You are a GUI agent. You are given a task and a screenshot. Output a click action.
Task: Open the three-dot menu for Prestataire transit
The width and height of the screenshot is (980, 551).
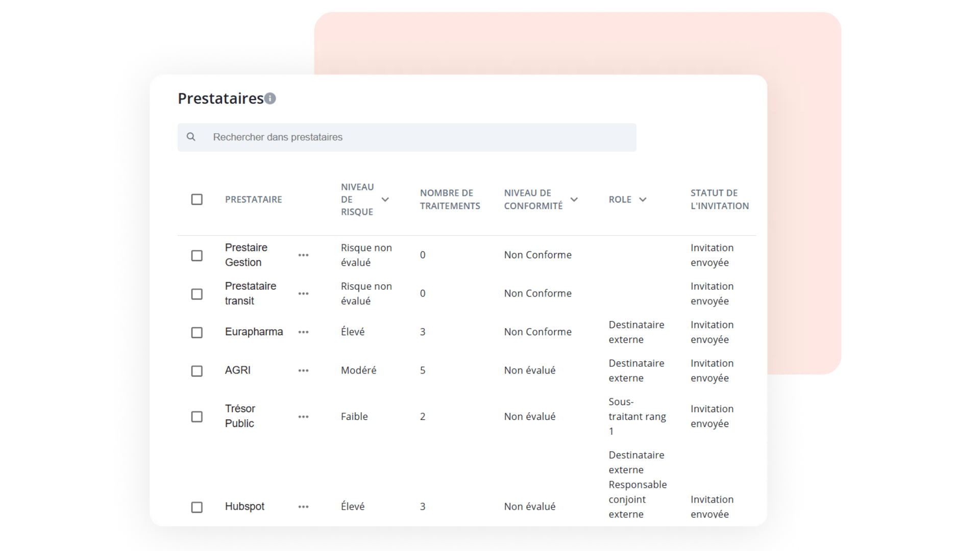coord(303,294)
